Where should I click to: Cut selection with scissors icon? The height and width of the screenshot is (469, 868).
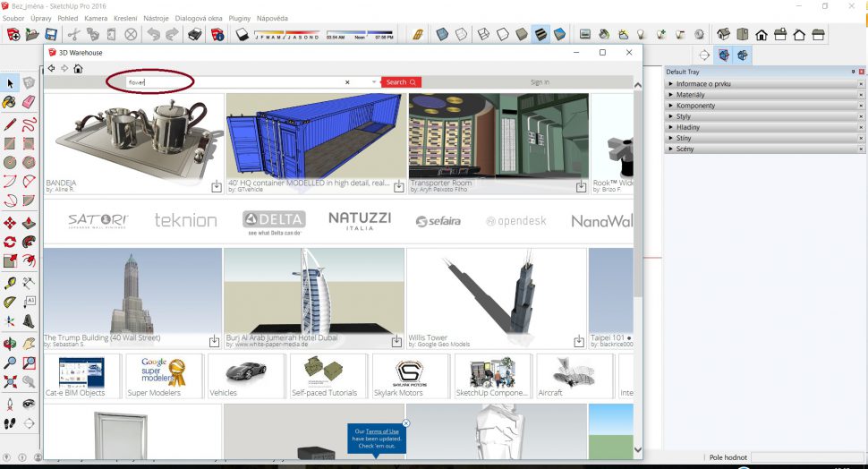pos(73,35)
